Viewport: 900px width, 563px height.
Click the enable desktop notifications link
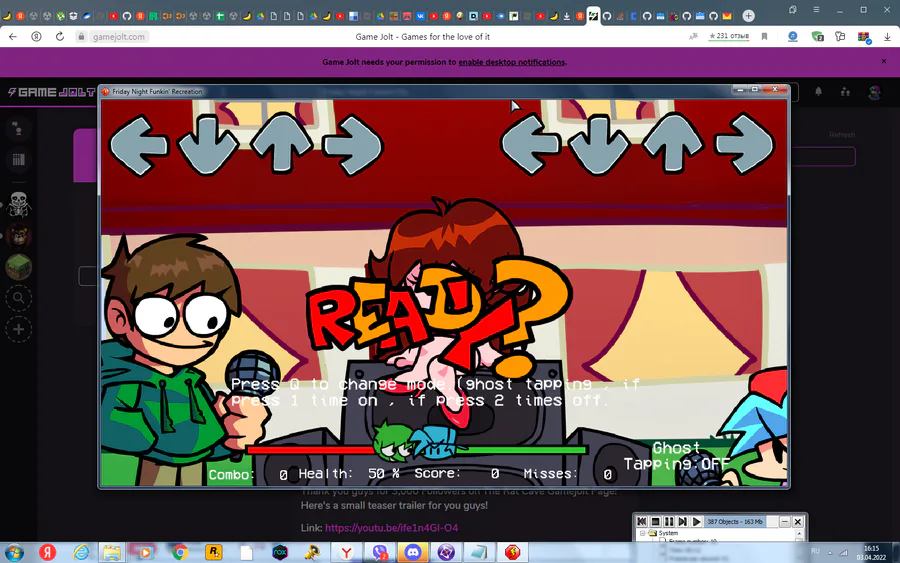click(511, 62)
